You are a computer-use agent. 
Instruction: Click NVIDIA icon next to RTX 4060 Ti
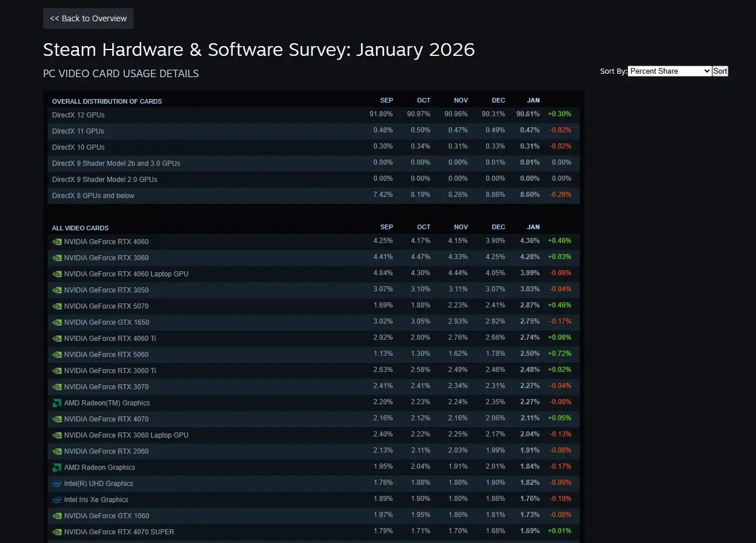(57, 339)
